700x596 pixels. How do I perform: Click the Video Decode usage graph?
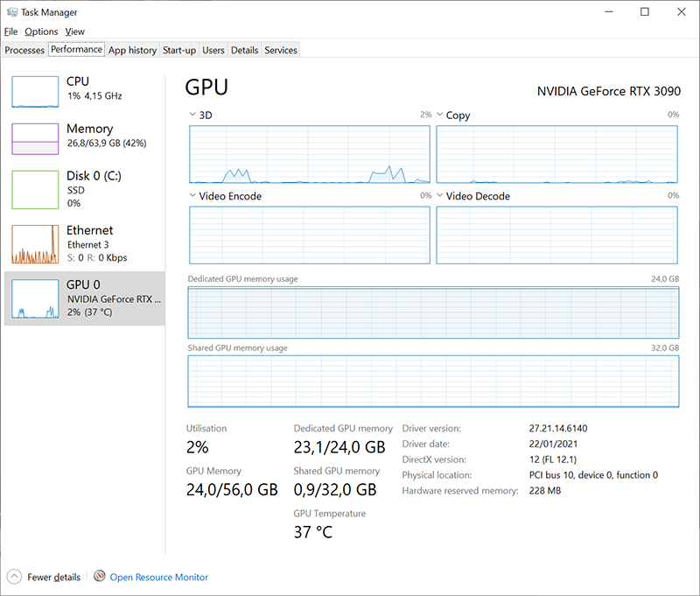coord(556,235)
